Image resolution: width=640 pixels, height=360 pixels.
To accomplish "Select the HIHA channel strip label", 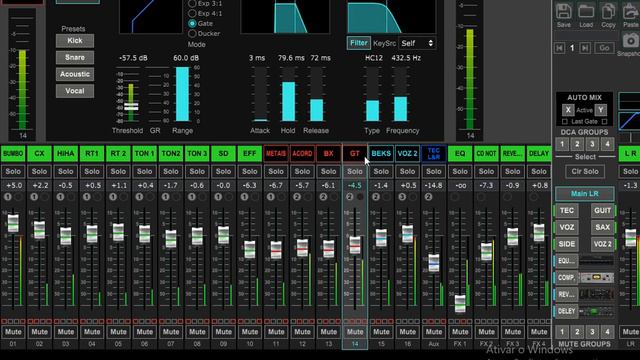I will [66, 153].
